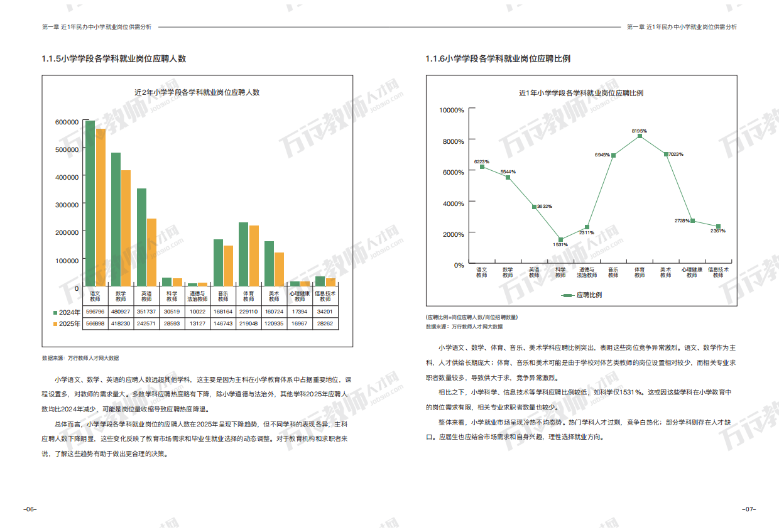Click table cell 160724
This screenshot has height=532, width=779.
pyautogui.click(x=274, y=312)
